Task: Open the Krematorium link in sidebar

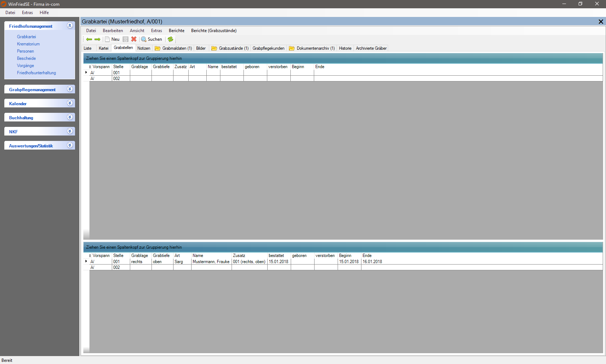Action: point(28,44)
